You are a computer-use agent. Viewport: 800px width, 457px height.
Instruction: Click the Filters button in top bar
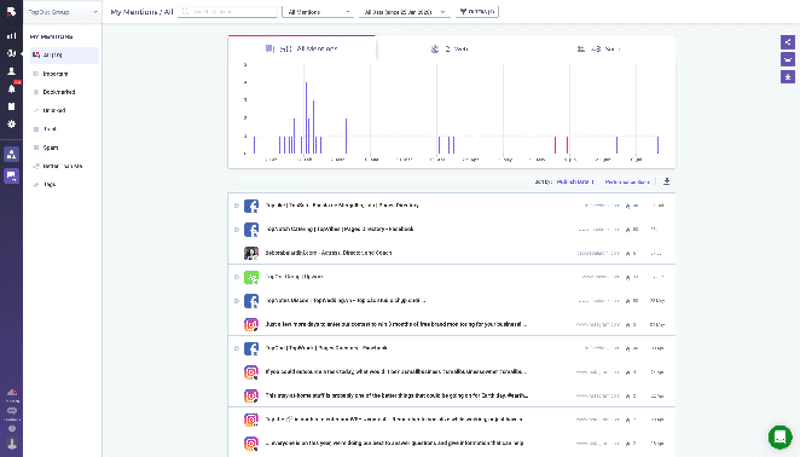click(x=477, y=12)
